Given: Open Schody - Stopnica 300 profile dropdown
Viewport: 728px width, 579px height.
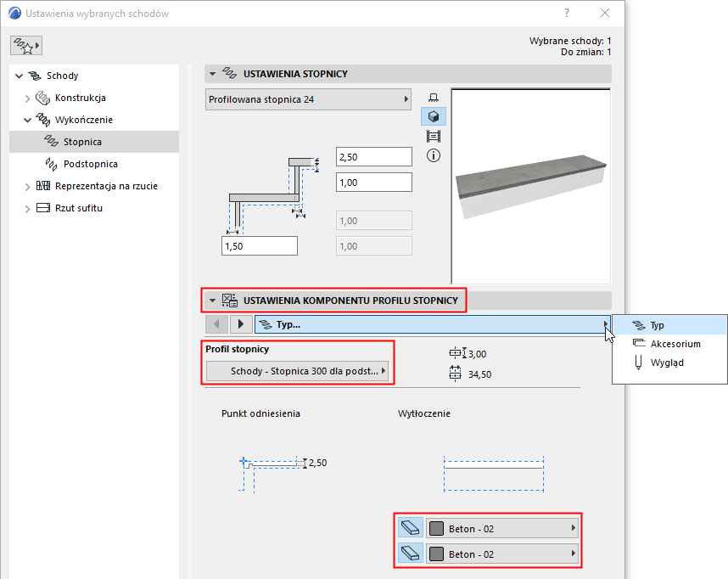Looking at the screenshot, I should pos(297,371).
